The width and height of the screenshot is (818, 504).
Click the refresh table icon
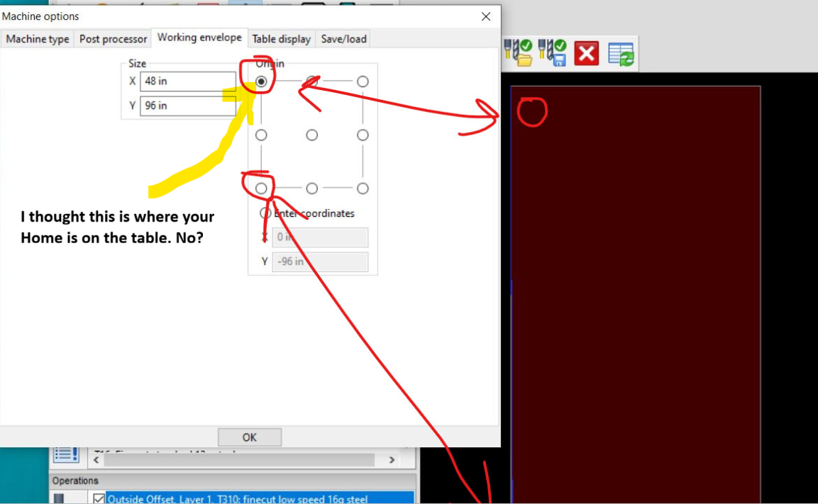[621, 54]
